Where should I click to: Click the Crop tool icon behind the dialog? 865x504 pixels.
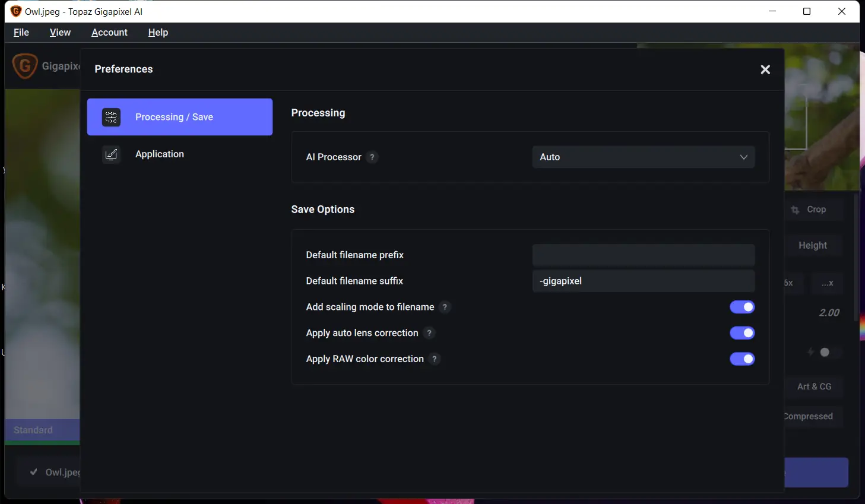point(796,210)
